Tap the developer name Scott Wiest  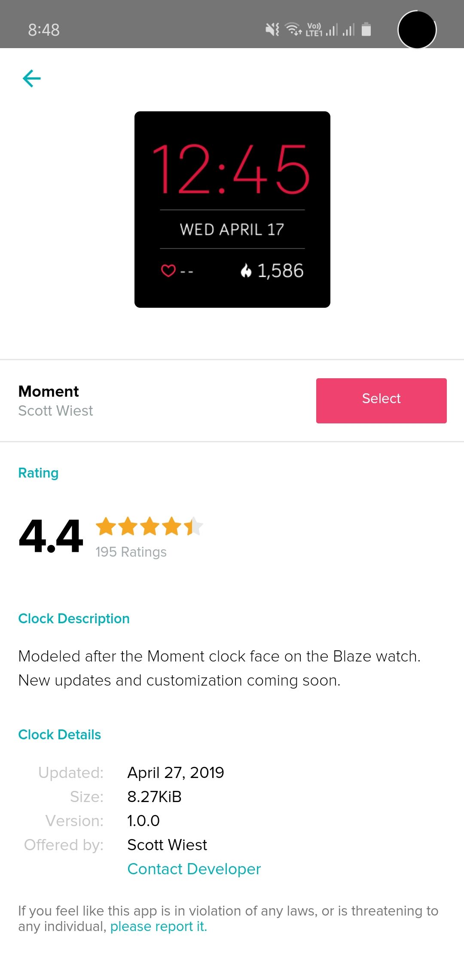[55, 410]
